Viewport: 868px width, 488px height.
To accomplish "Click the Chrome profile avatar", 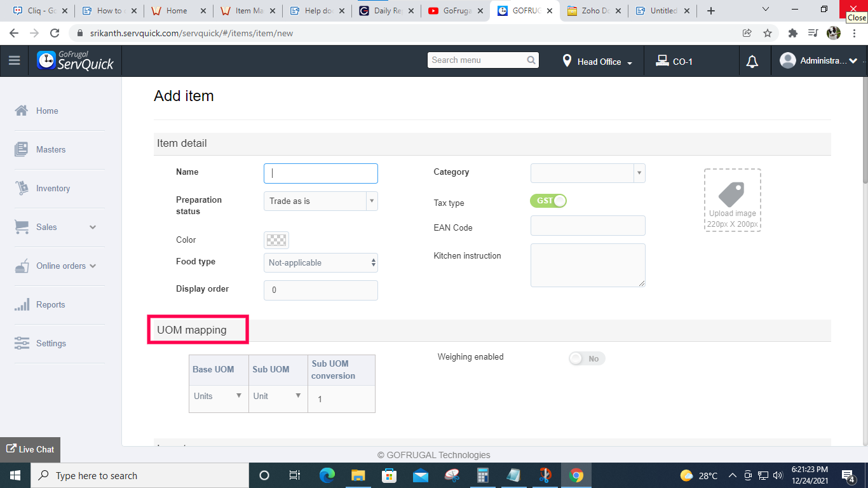I will coord(834,33).
